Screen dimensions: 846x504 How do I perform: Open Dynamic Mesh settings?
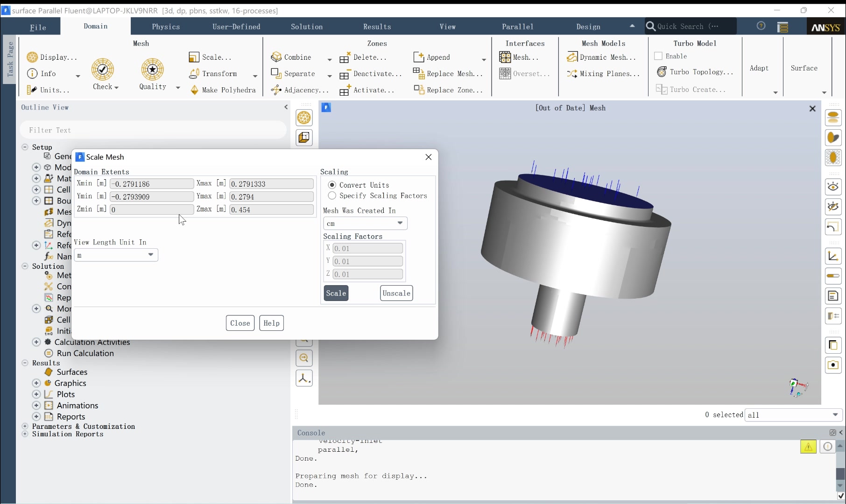(601, 57)
